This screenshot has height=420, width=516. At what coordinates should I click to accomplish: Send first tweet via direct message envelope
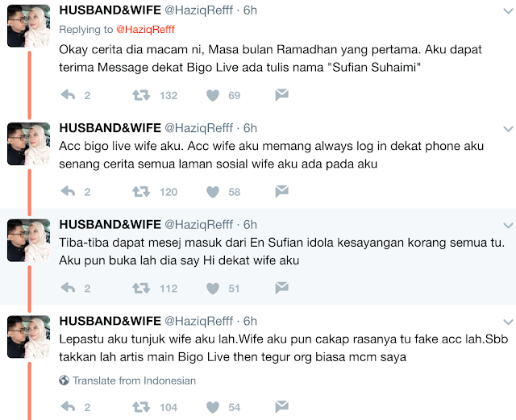pos(281,94)
